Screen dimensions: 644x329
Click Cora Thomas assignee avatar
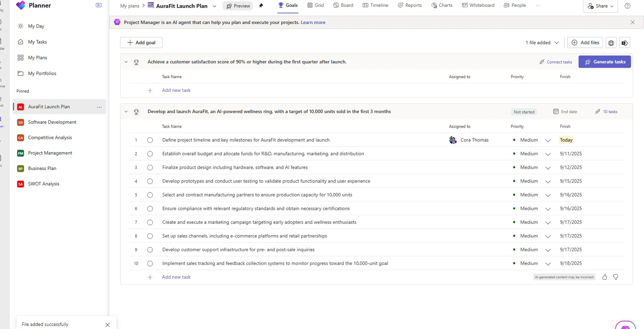[453, 140]
